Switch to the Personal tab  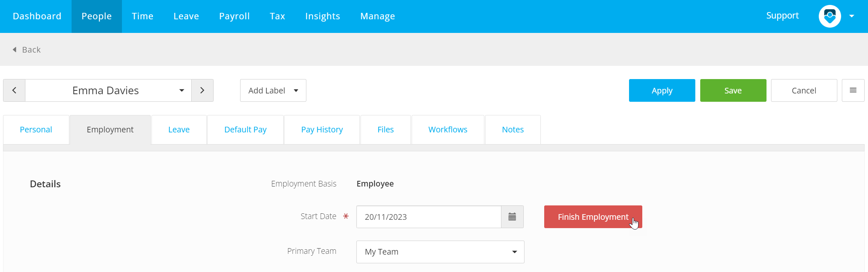(x=36, y=130)
